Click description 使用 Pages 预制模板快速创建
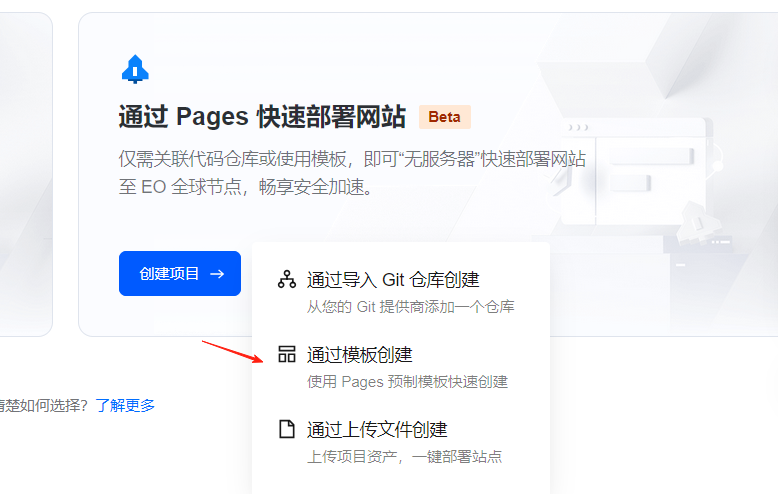This screenshot has width=778, height=494. 407,381
